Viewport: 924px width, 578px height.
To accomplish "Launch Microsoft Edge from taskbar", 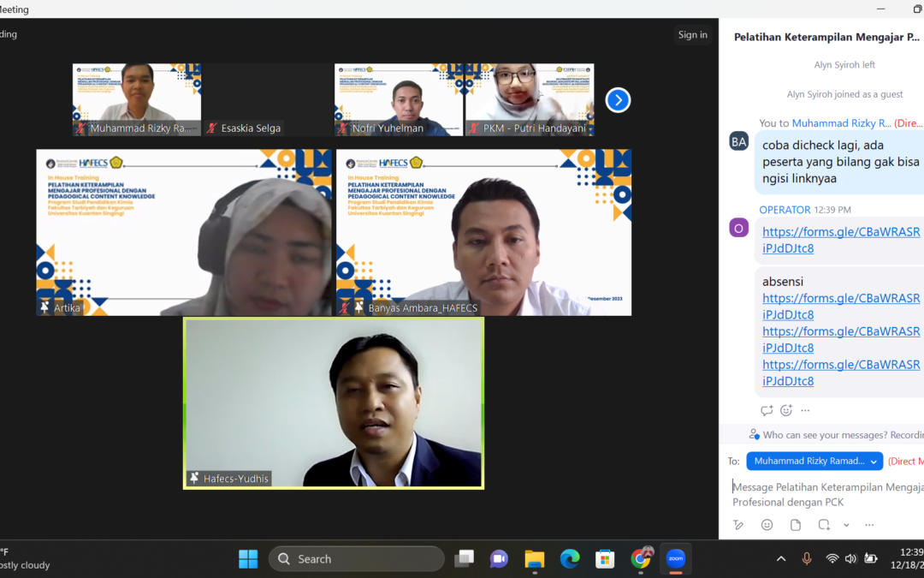I will tap(570, 558).
